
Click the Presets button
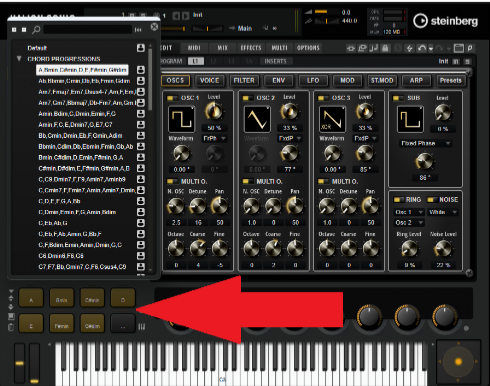pos(450,81)
